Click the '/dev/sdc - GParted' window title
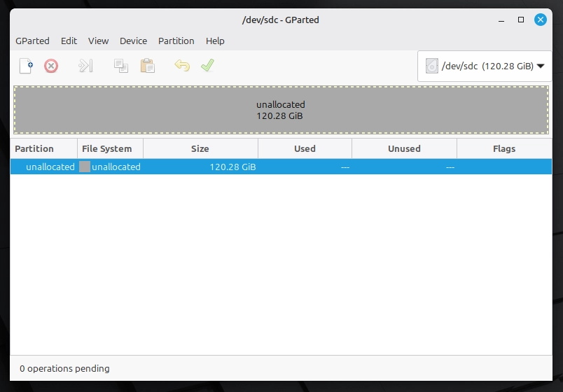 [x=280, y=20]
